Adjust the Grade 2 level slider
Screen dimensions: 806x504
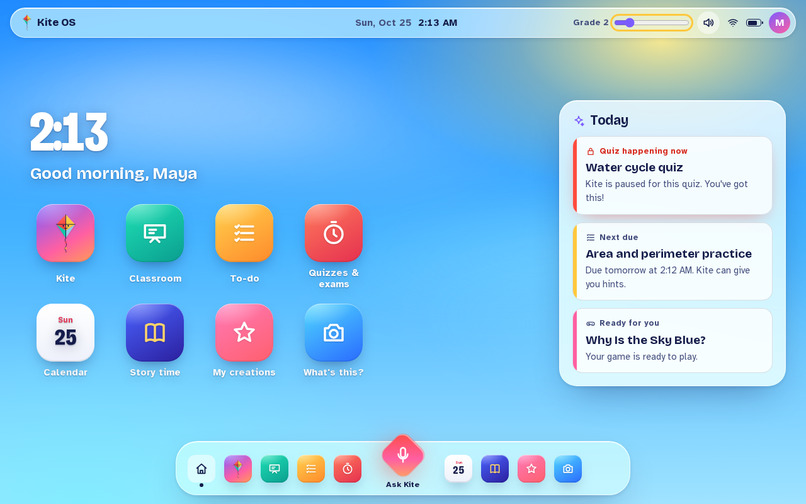[x=651, y=23]
